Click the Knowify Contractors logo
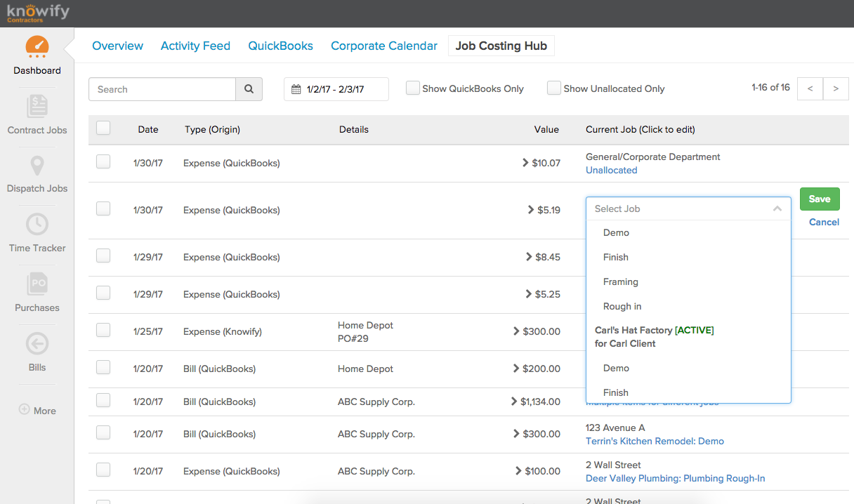 [39, 12]
